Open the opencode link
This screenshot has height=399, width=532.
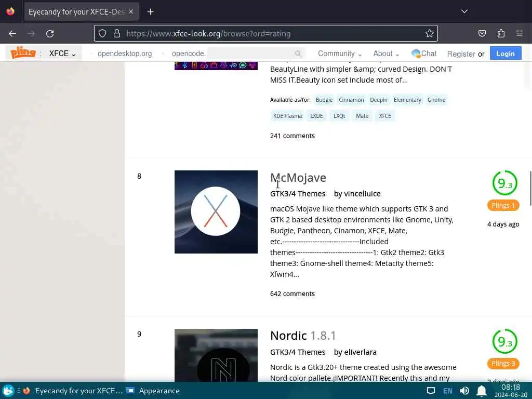point(189,54)
